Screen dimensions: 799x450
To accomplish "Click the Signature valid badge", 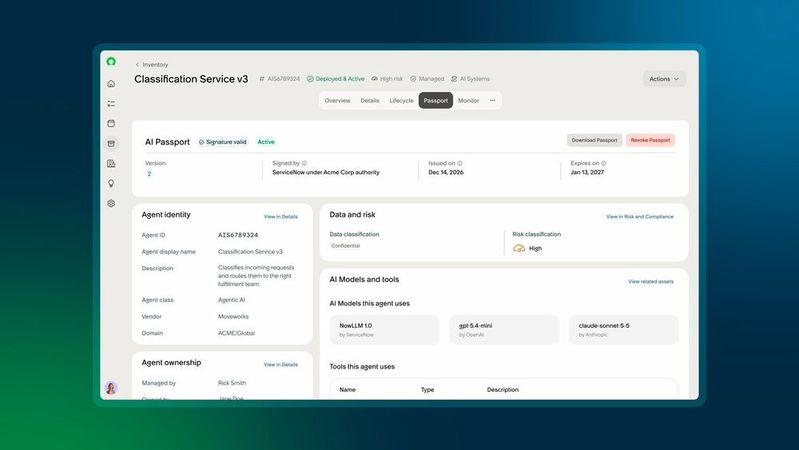I will click(223, 142).
